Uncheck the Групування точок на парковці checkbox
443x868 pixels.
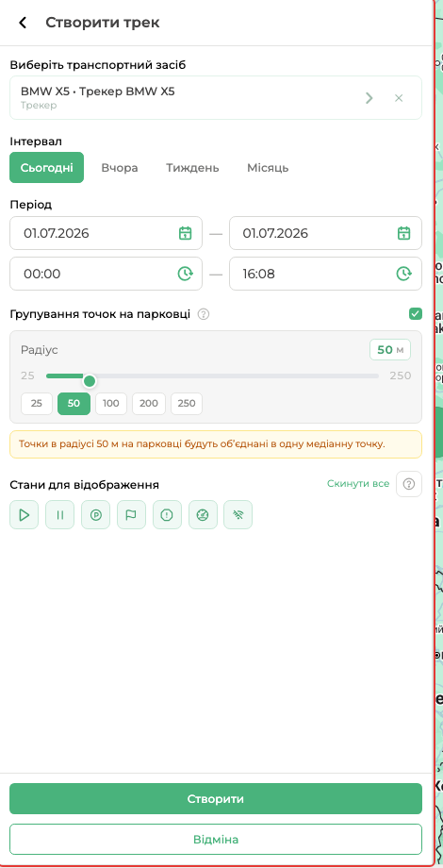tap(416, 314)
